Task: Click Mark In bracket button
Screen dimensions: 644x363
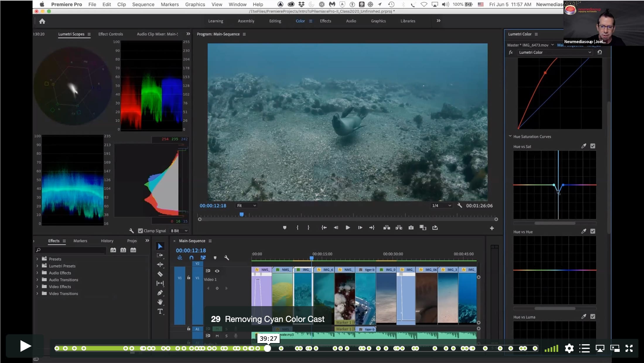Action: click(297, 228)
